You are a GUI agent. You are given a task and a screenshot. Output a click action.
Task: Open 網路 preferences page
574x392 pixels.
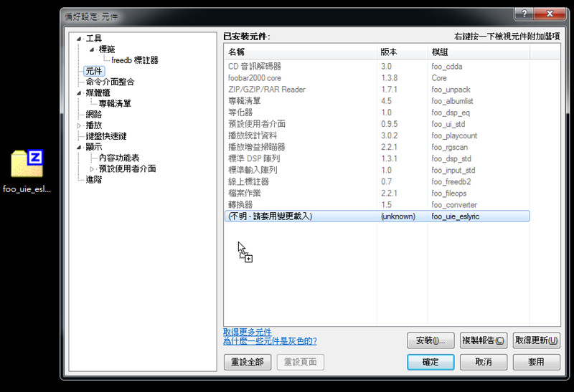point(94,115)
